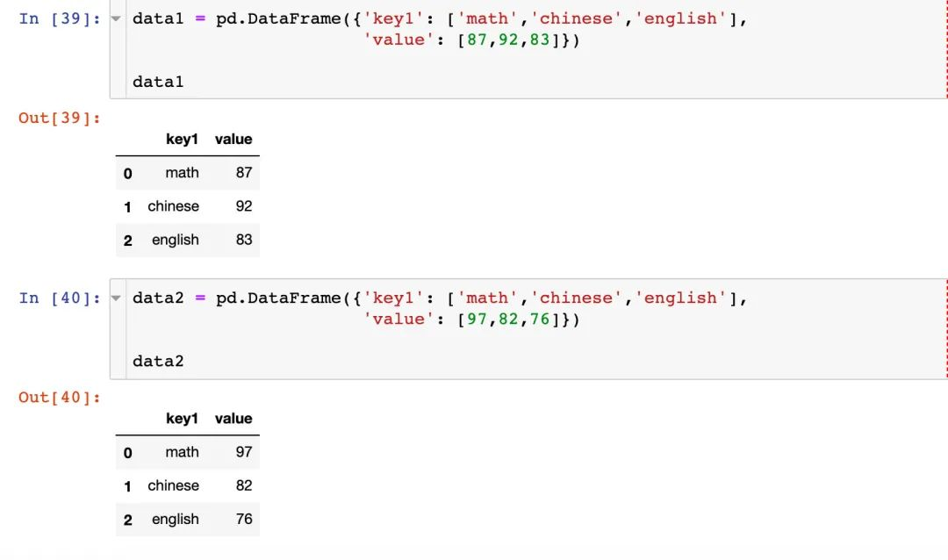
Task: Select the chinese row showing 82
Action: 188,485
